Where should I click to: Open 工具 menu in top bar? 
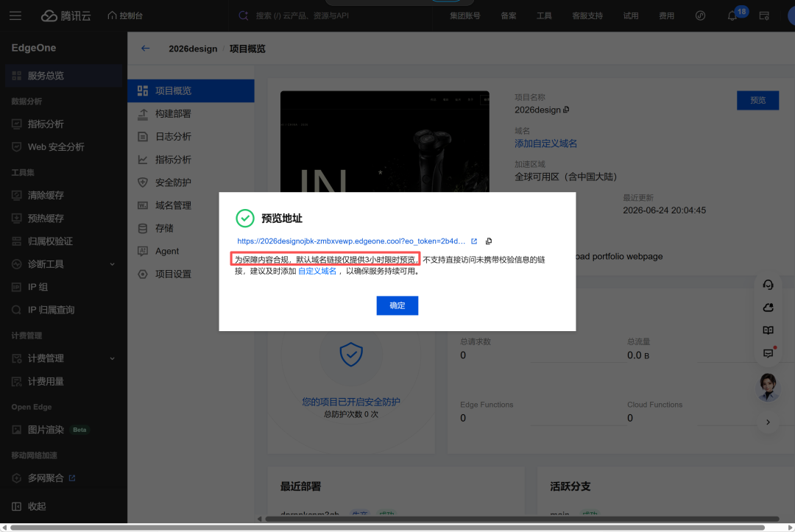point(544,15)
